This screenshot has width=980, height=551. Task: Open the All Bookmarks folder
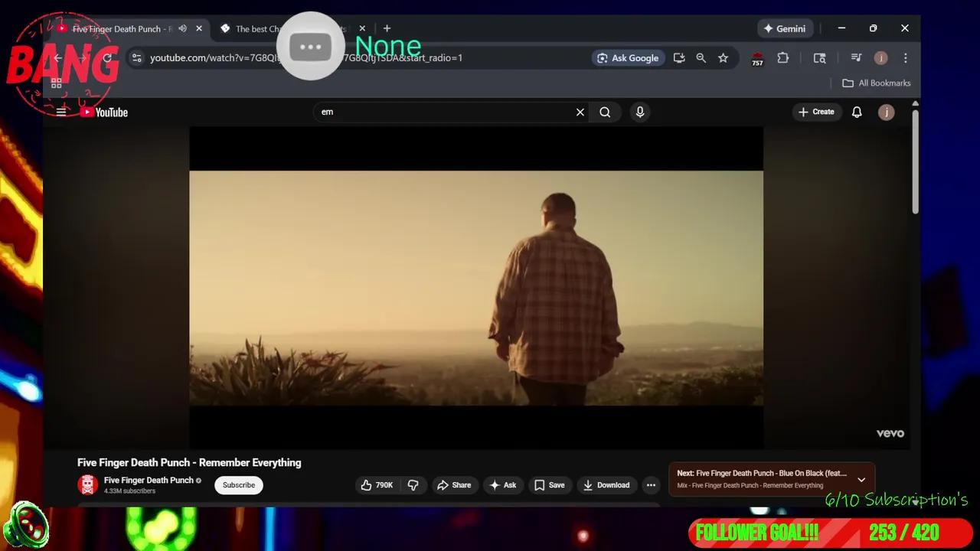(x=877, y=83)
